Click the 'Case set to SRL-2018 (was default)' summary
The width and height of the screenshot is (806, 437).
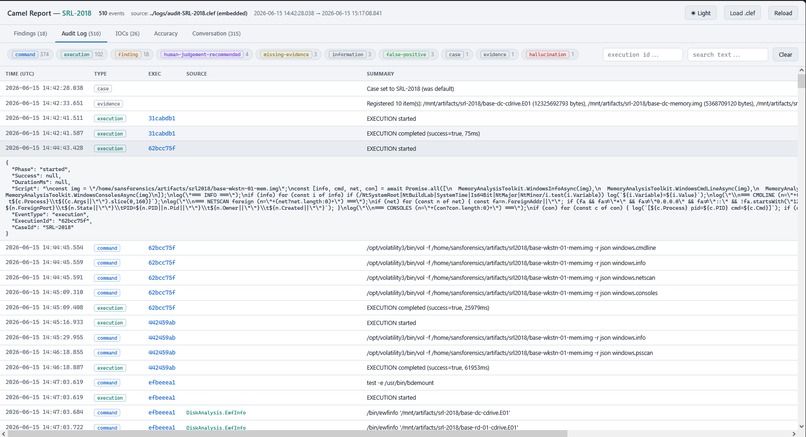coord(410,88)
